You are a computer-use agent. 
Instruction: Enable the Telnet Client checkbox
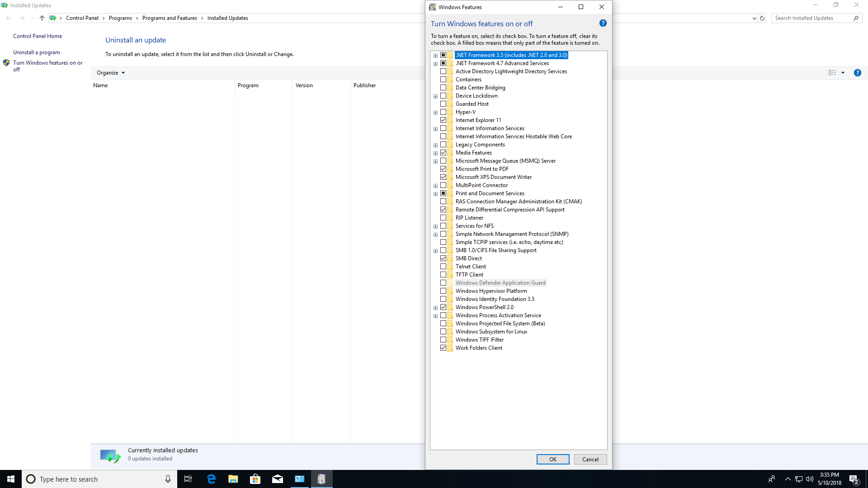click(443, 267)
